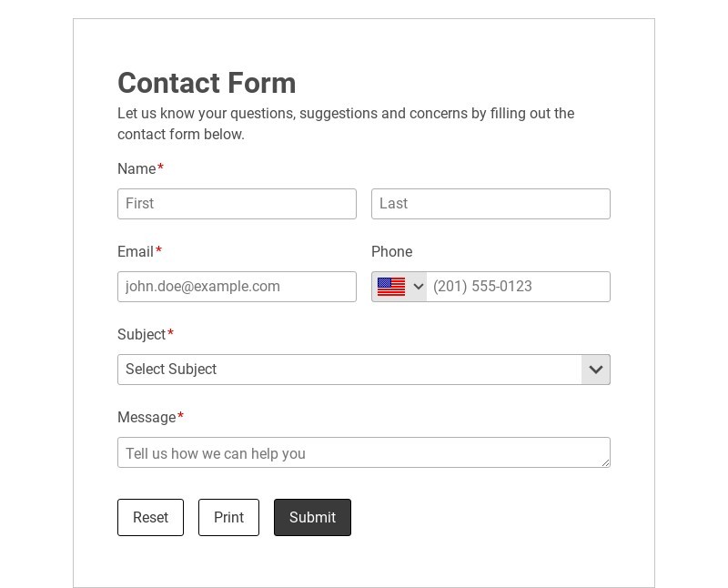This screenshot has height=588, width=728.
Task: Expand the Select Subject dropdown arrow
Action: (596, 370)
